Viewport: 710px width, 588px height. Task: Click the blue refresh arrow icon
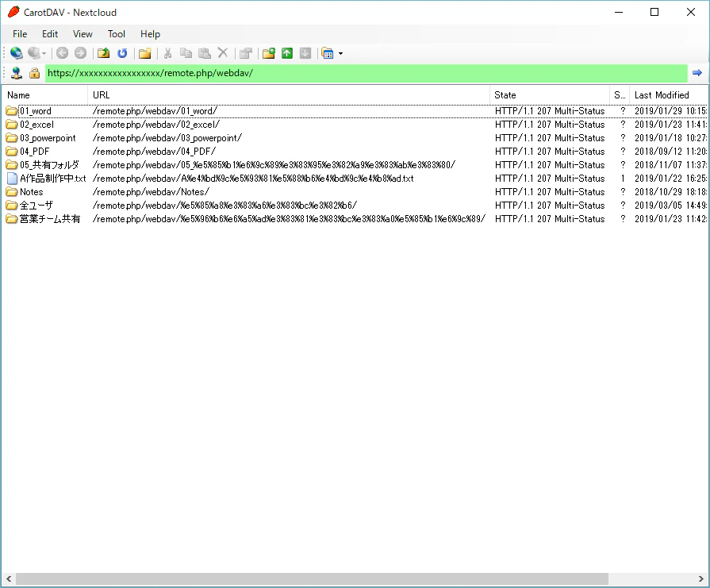coord(122,53)
